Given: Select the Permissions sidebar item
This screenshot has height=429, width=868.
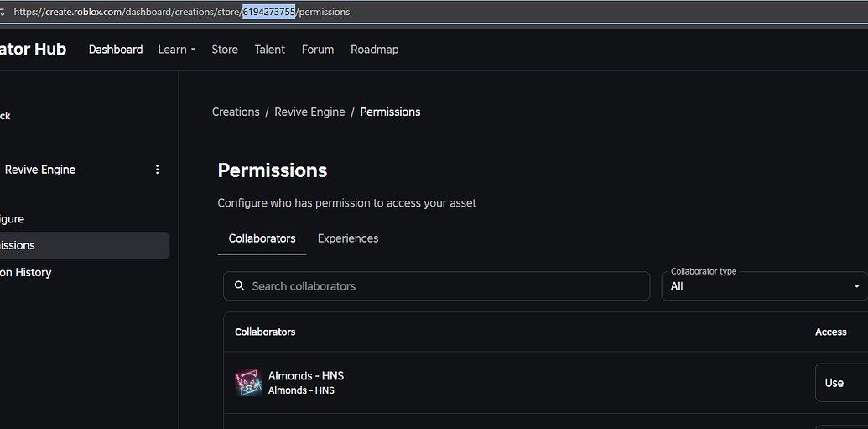Looking at the screenshot, I should click(85, 245).
